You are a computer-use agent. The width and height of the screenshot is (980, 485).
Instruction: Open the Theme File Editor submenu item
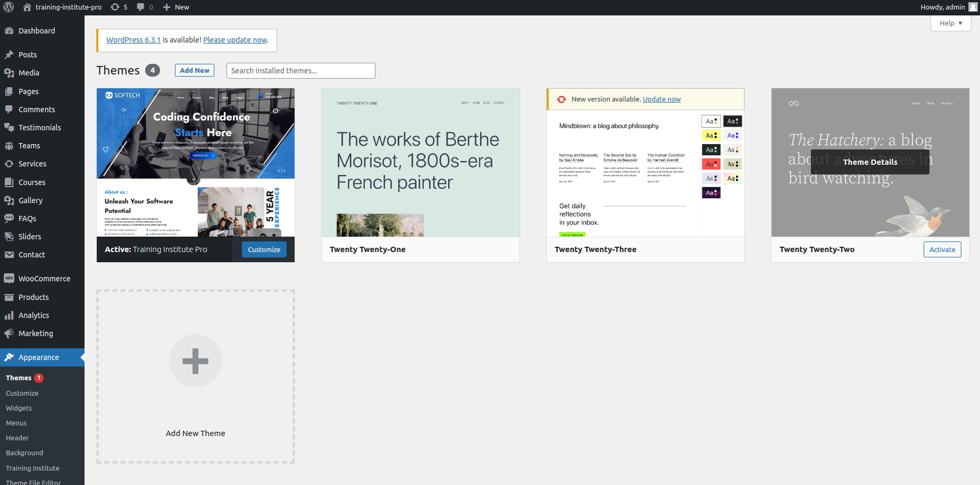tap(33, 482)
